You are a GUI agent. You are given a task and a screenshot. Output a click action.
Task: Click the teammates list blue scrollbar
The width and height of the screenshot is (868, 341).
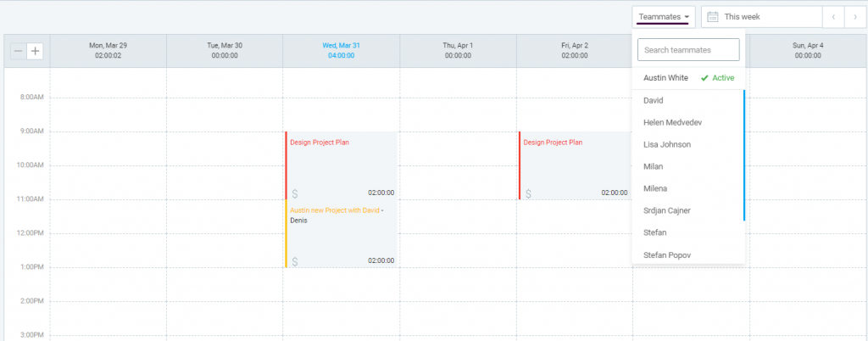pyautogui.click(x=744, y=154)
